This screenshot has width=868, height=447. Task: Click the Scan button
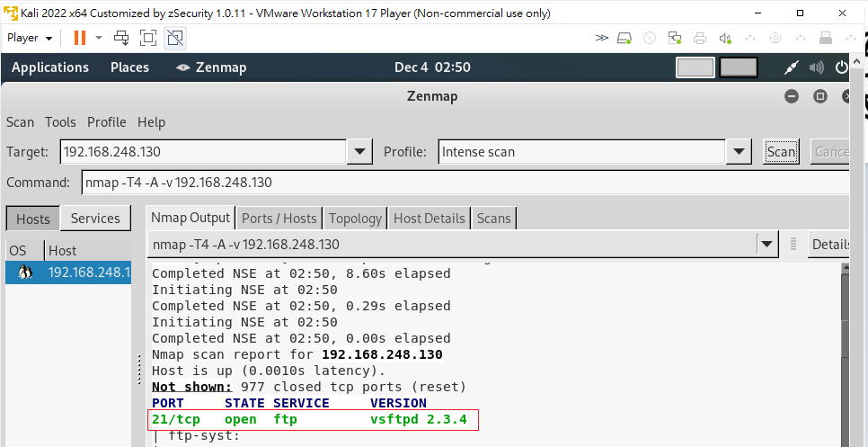781,152
